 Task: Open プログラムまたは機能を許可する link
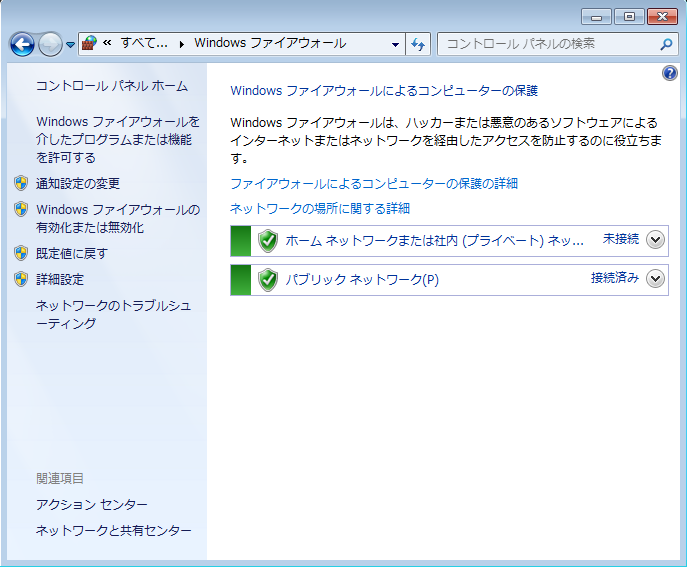[x=118, y=139]
